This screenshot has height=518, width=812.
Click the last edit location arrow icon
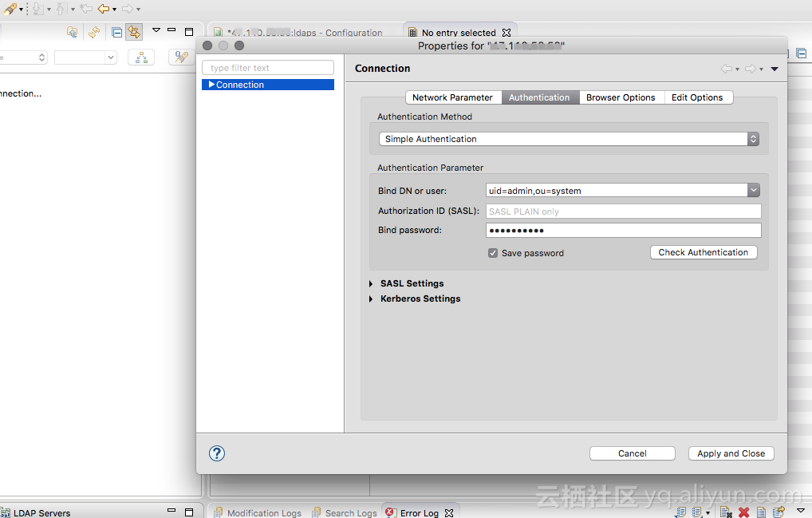tap(86, 8)
